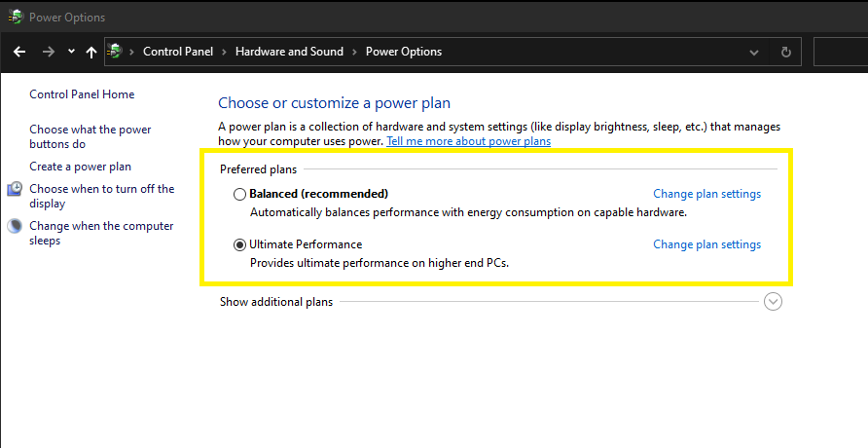This screenshot has width=868, height=448.
Task: Click the Back navigation arrow
Action: 19,52
